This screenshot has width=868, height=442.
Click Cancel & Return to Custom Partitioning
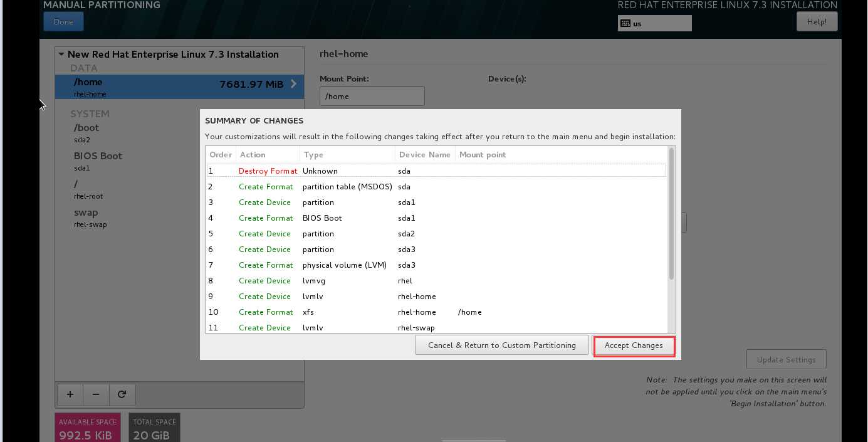(501, 345)
